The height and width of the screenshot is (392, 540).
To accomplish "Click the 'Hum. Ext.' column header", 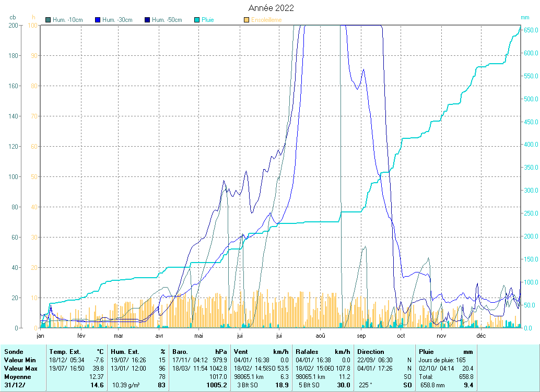I will coord(125,352).
